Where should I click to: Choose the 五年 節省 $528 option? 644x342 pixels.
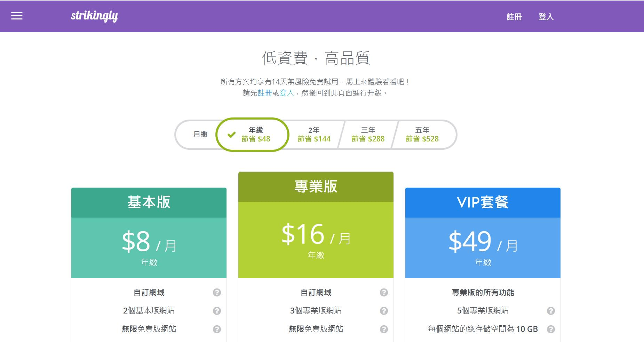(x=422, y=135)
